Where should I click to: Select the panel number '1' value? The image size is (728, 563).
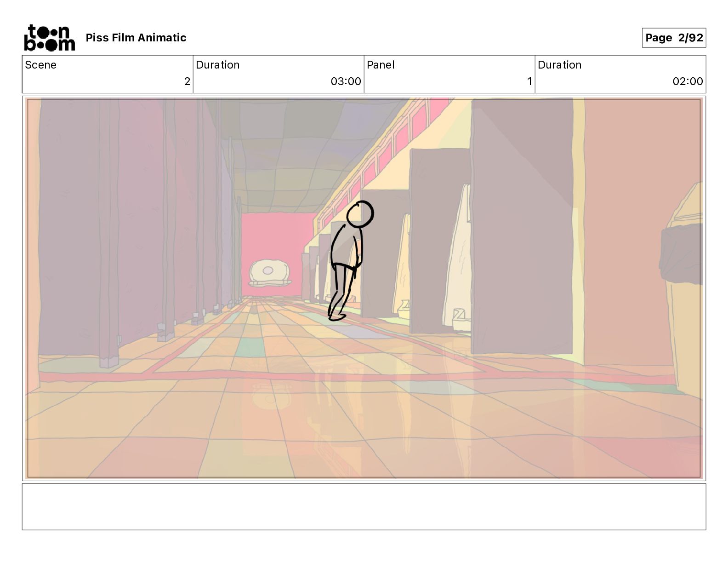(529, 81)
